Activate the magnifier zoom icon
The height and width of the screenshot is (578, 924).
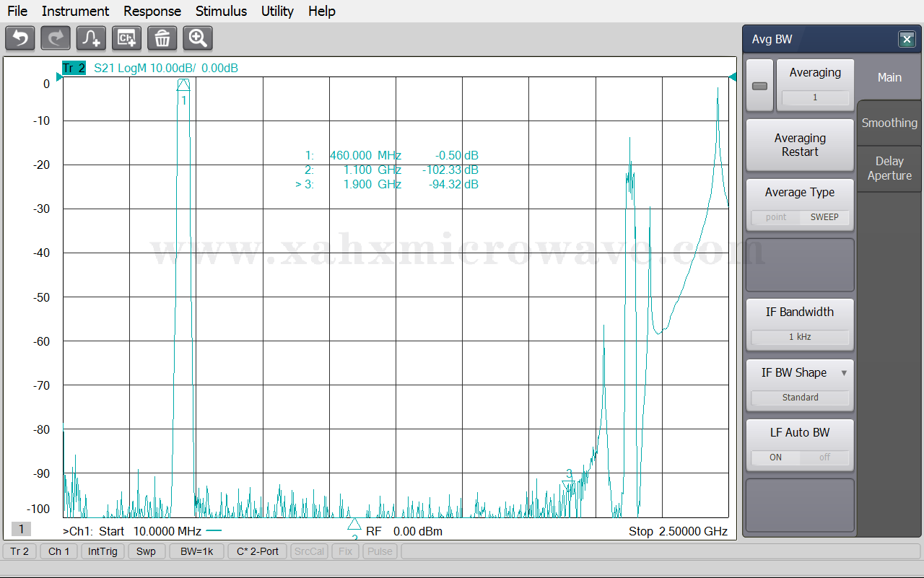197,38
